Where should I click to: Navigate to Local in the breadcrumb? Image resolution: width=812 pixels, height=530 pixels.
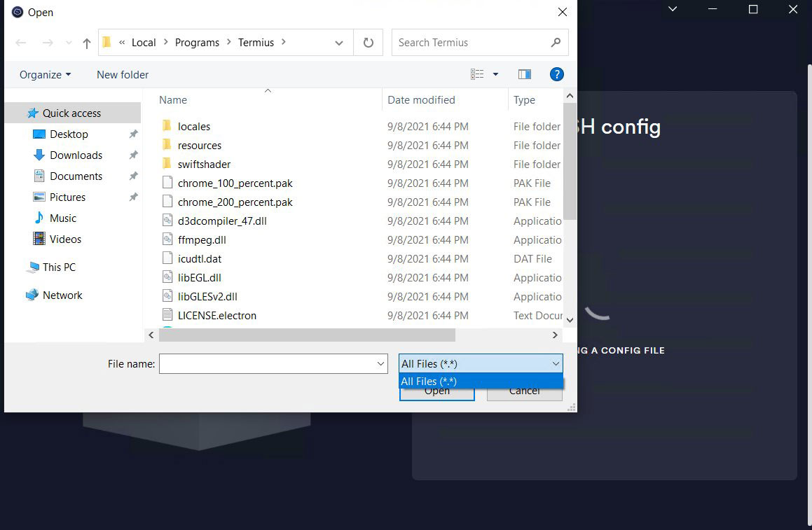click(x=144, y=43)
